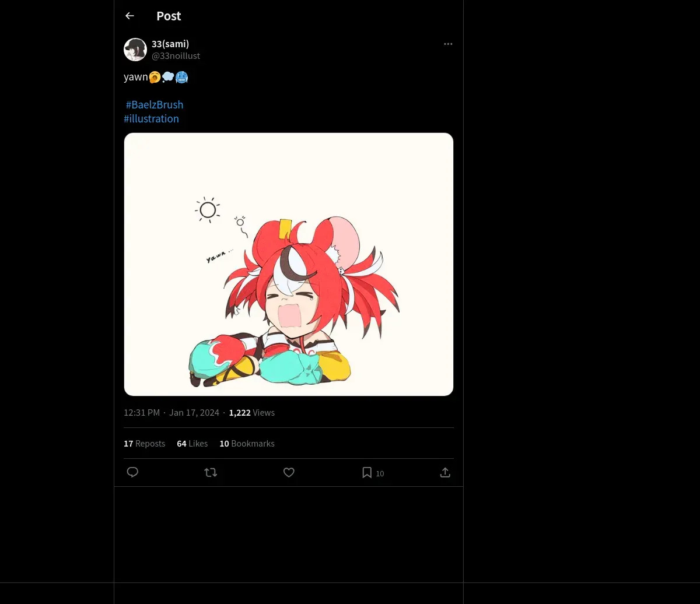Like the post with the heart icon
This screenshot has height=604, width=700.
pos(289,472)
